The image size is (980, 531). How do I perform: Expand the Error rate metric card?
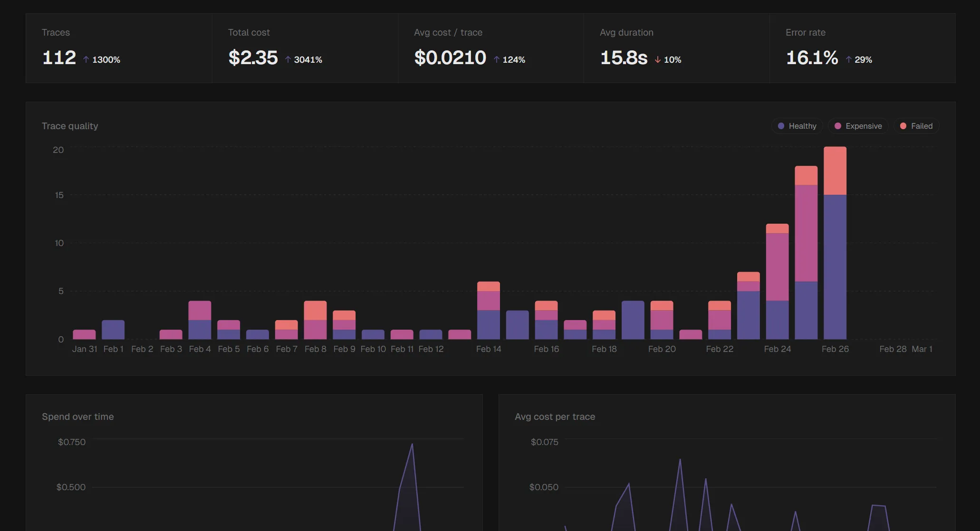(x=863, y=47)
